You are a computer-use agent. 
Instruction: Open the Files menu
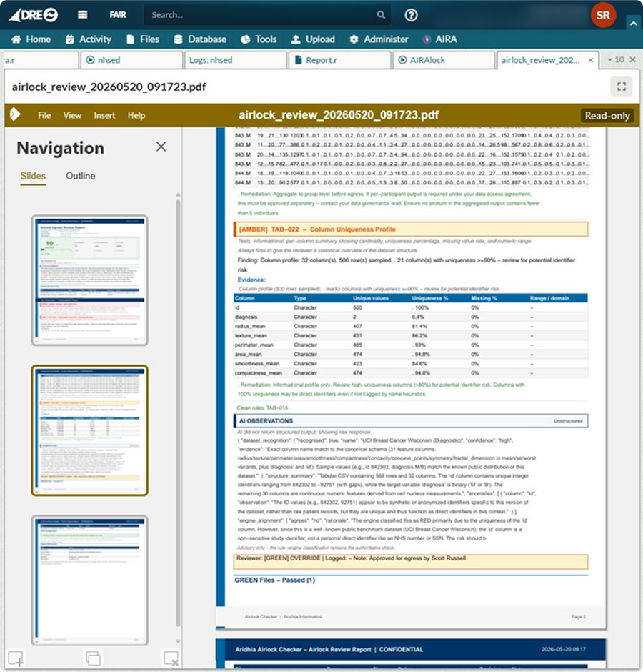pos(143,39)
